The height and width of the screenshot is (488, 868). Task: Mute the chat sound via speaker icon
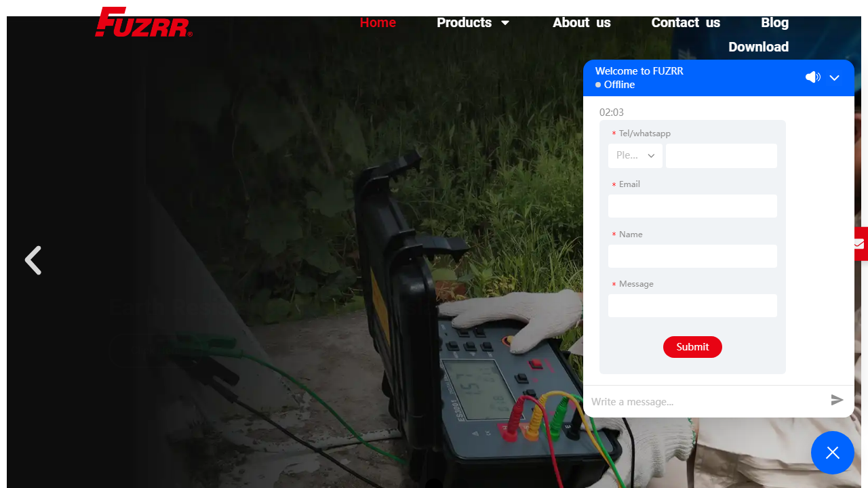(812, 77)
